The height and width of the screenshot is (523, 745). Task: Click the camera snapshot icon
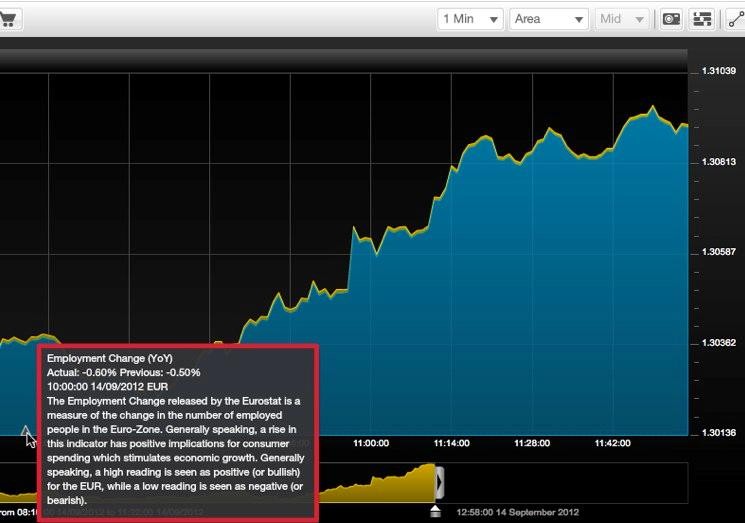click(x=671, y=19)
